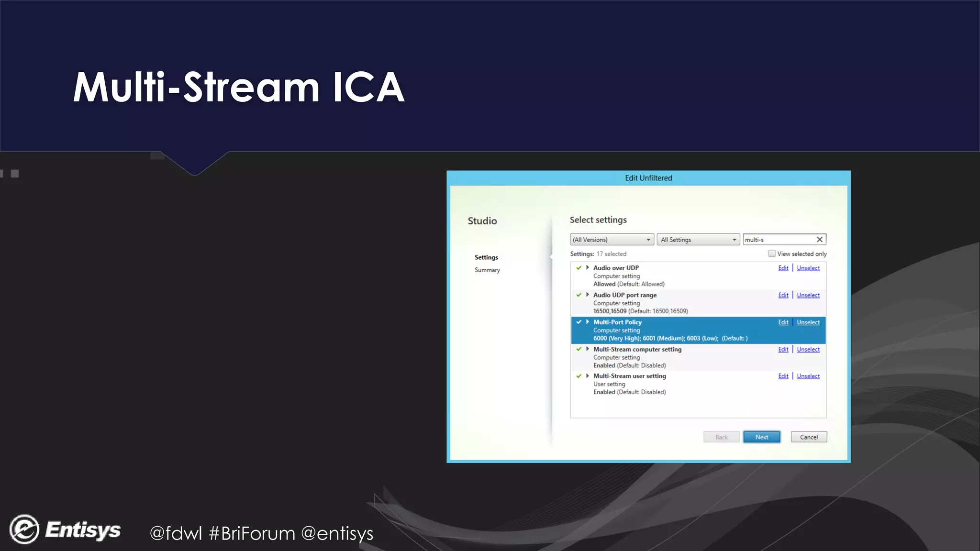Image resolution: width=980 pixels, height=551 pixels.
Task: Enable View selected only checkbox
Action: pos(771,253)
